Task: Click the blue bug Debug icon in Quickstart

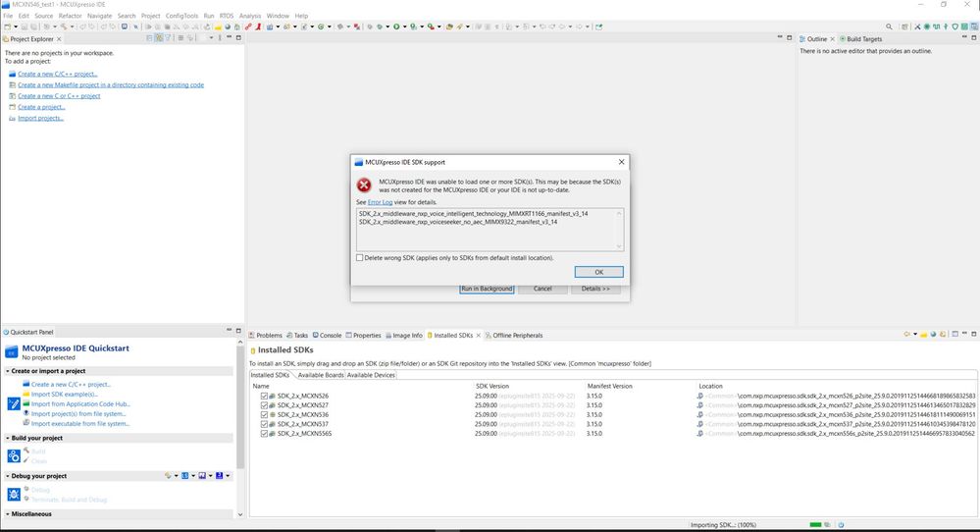Action: (14, 495)
